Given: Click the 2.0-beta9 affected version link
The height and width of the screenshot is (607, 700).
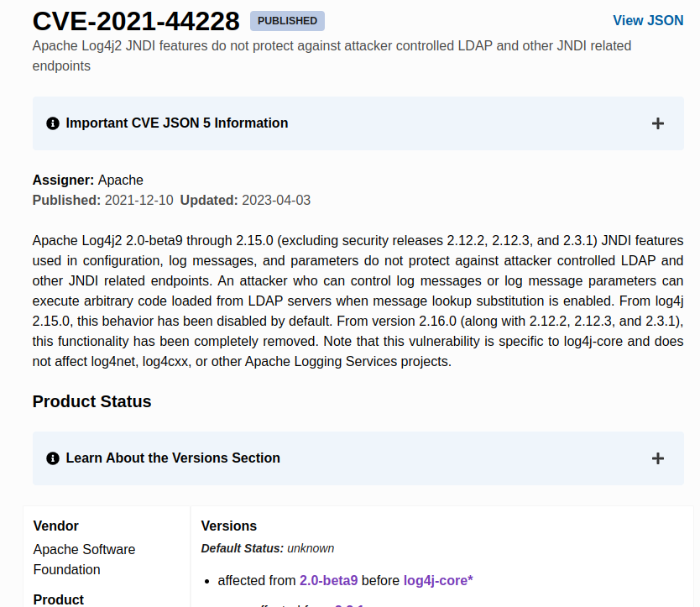Looking at the screenshot, I should point(328,580).
